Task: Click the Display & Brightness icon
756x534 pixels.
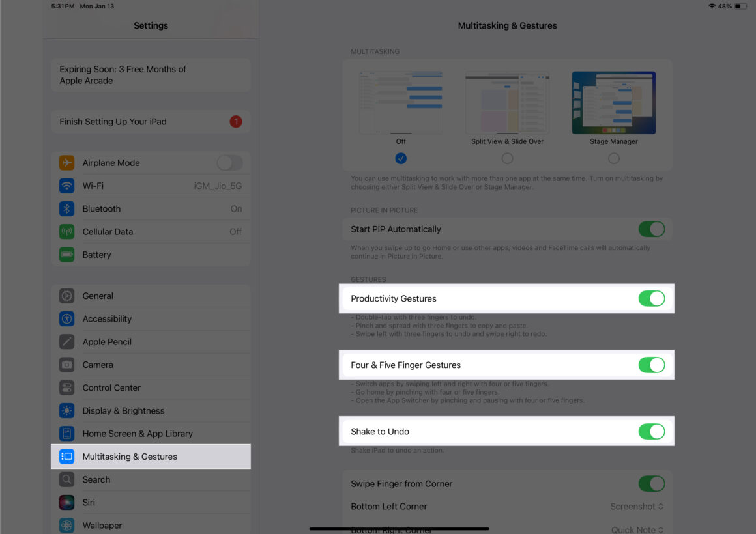Action: pyautogui.click(x=66, y=410)
